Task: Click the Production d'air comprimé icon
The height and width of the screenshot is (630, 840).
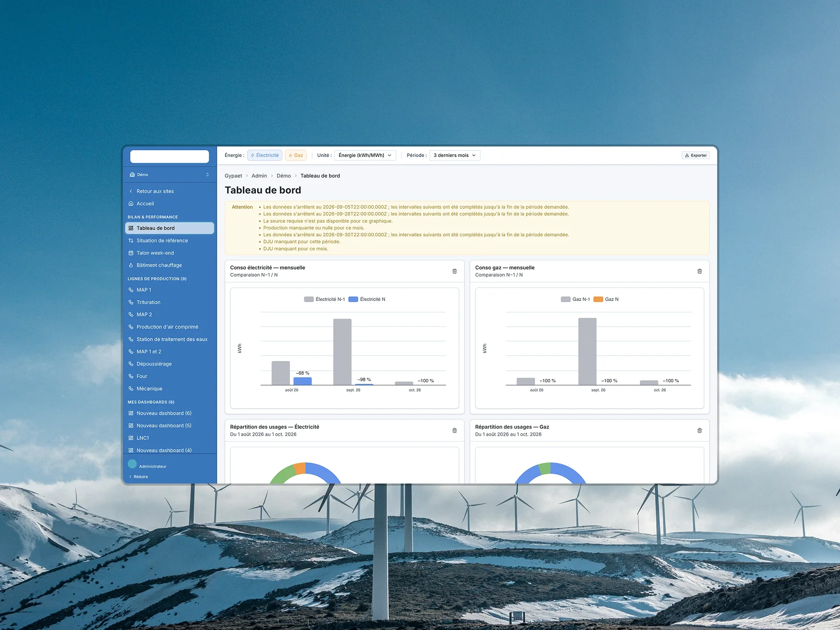Action: tap(131, 327)
